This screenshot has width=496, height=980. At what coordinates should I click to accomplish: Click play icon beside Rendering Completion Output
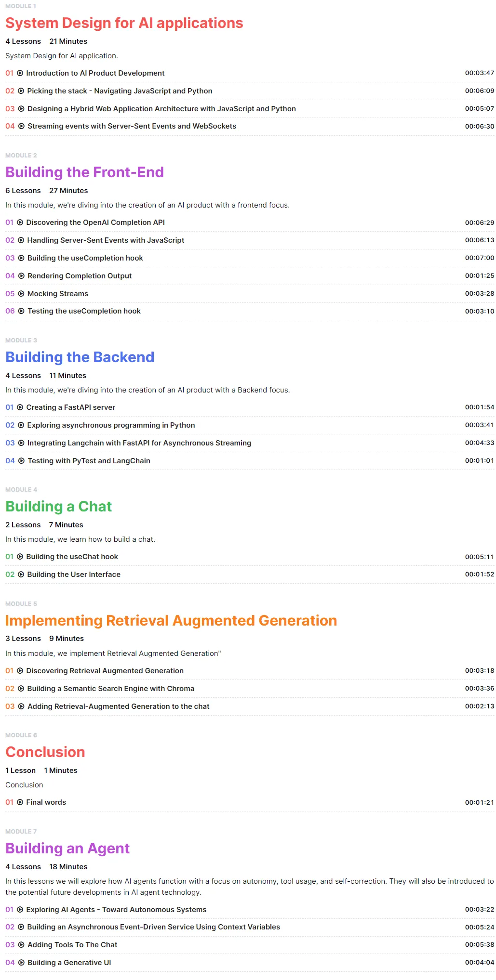[21, 276]
